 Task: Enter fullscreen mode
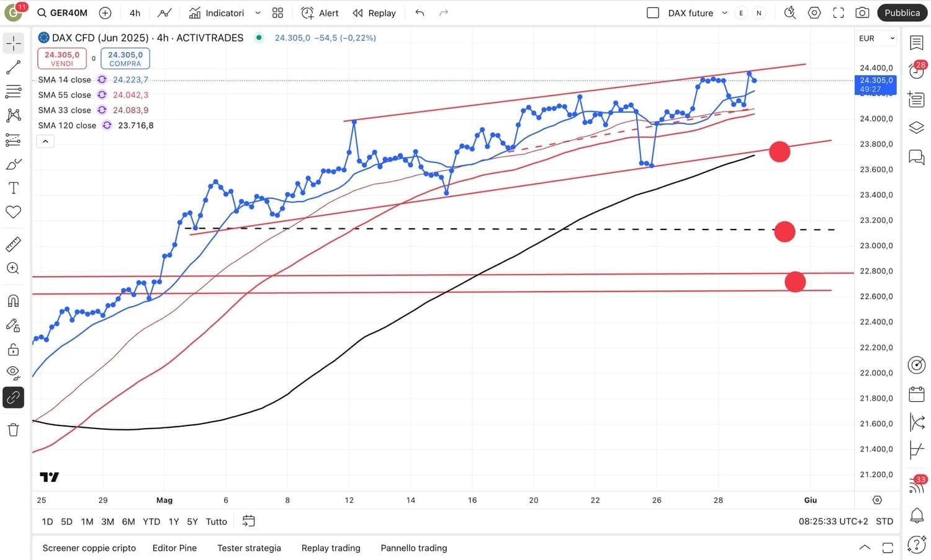[839, 13]
